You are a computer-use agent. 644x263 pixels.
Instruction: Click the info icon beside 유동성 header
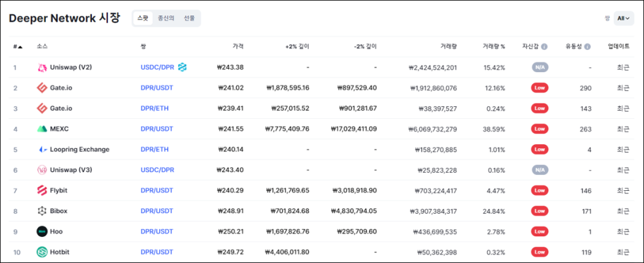point(587,47)
